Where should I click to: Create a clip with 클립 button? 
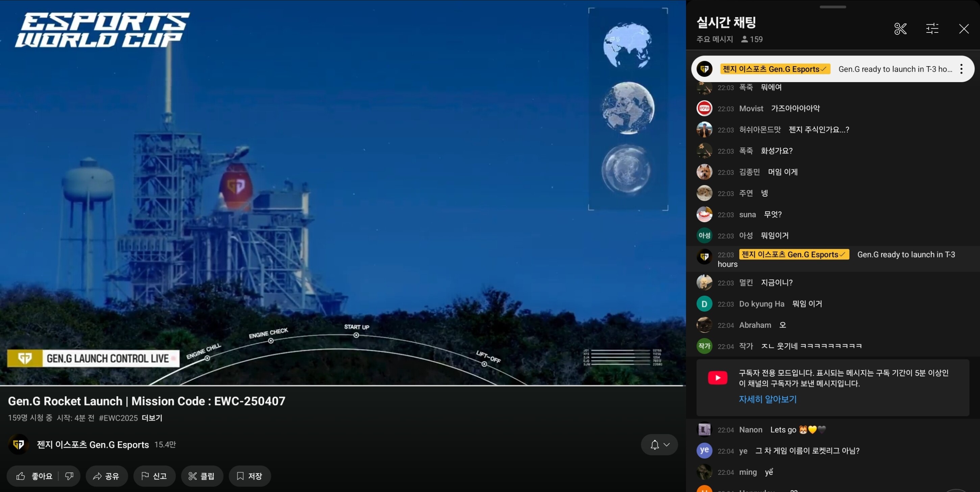click(x=202, y=476)
